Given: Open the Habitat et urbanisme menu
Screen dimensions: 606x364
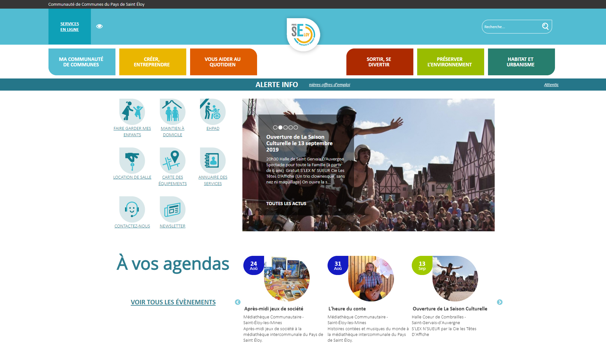Looking at the screenshot, I should 521,62.
